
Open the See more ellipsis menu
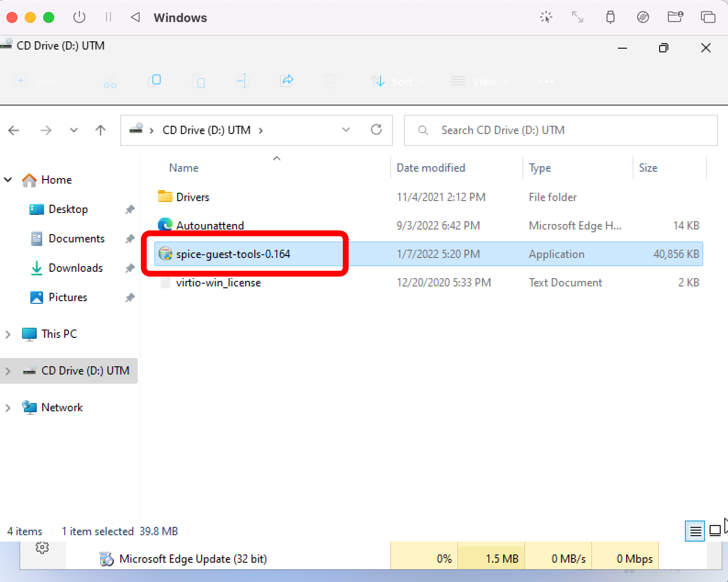click(546, 81)
